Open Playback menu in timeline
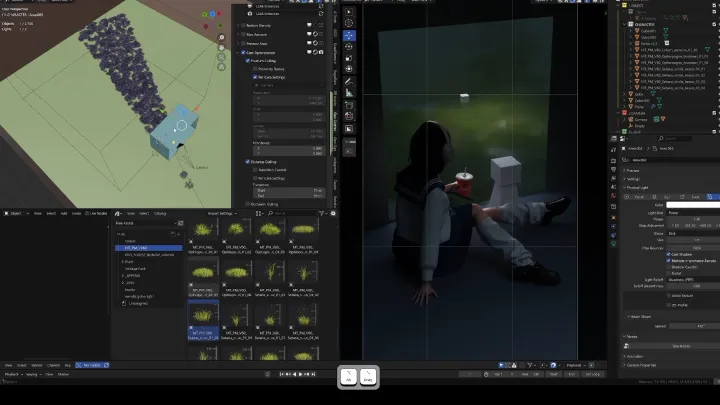This screenshot has height=405, width=720. [11, 374]
